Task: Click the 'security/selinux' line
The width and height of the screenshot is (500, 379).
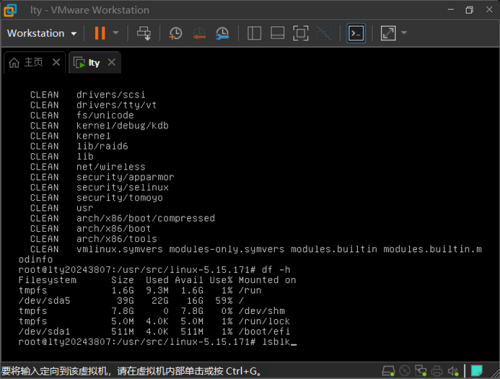Action: click(x=99, y=187)
